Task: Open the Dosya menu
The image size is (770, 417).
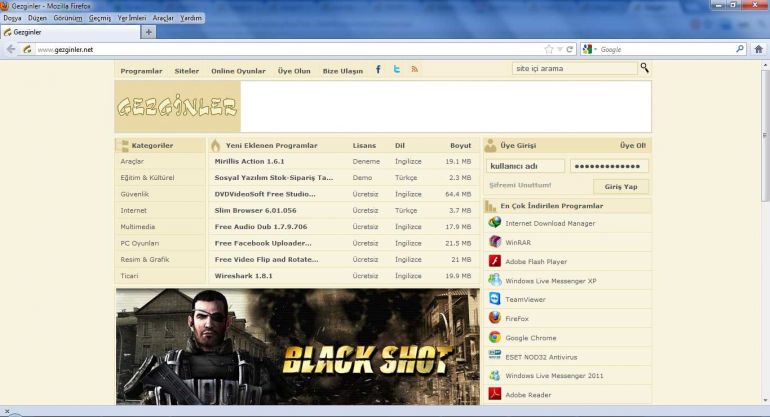Action: [12, 18]
